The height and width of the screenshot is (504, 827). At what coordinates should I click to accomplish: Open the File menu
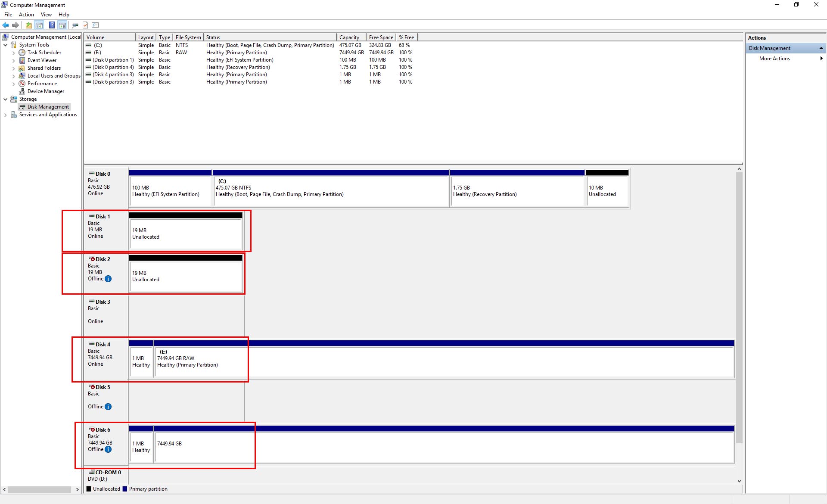(x=8, y=15)
